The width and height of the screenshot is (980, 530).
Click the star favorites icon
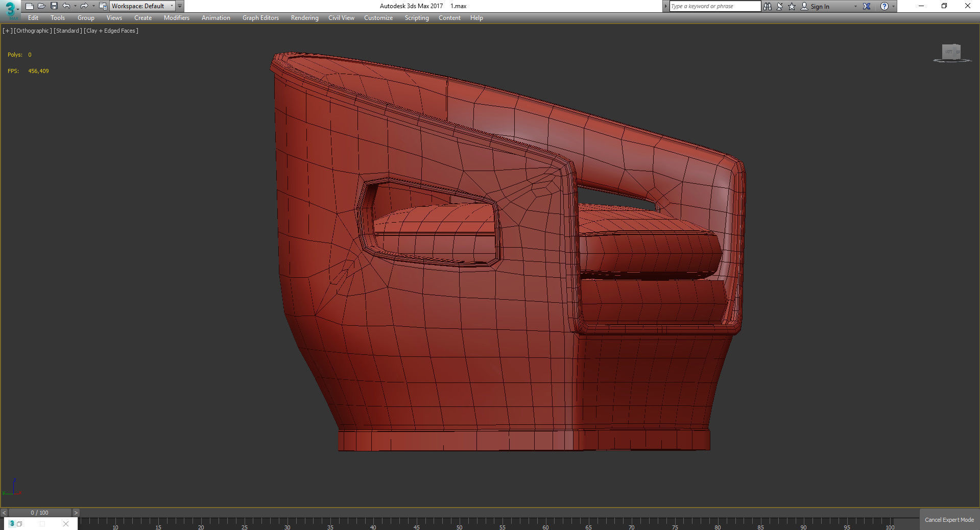coord(792,6)
